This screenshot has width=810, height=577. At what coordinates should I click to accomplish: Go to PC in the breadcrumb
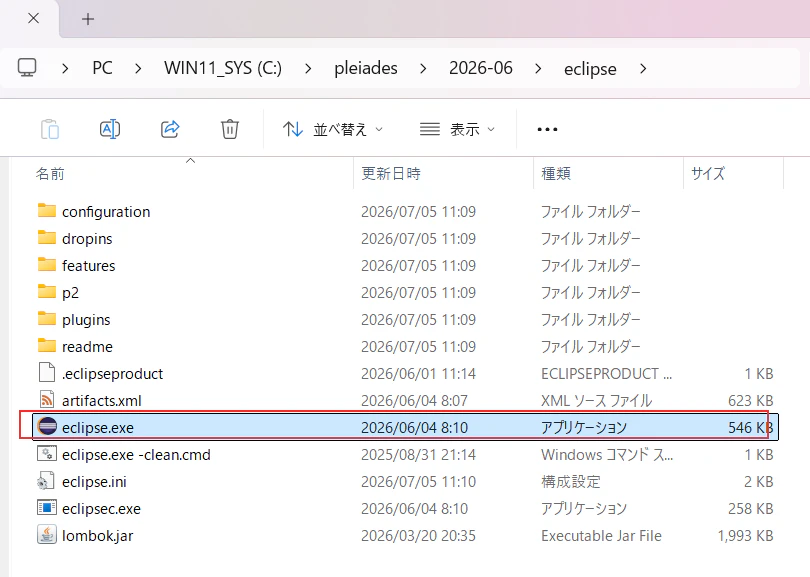102,68
